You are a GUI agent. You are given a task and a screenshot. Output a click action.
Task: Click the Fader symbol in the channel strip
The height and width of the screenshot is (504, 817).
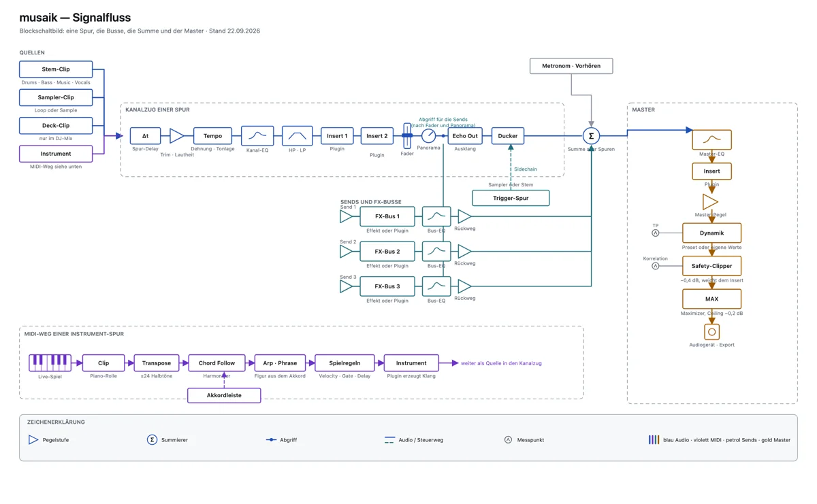[x=407, y=136]
